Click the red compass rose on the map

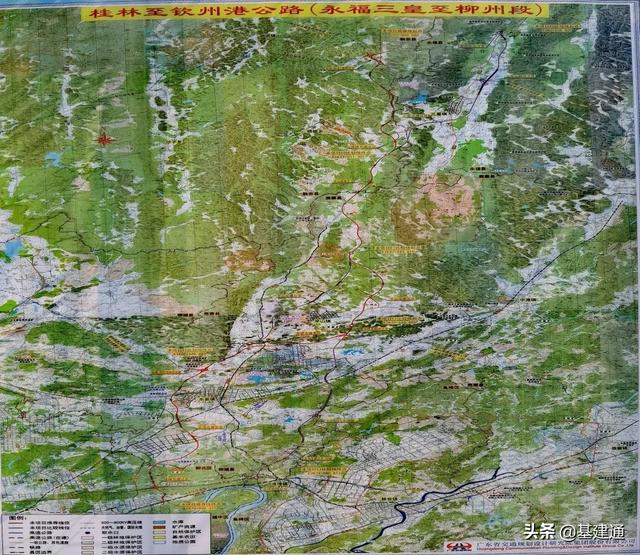104,140
